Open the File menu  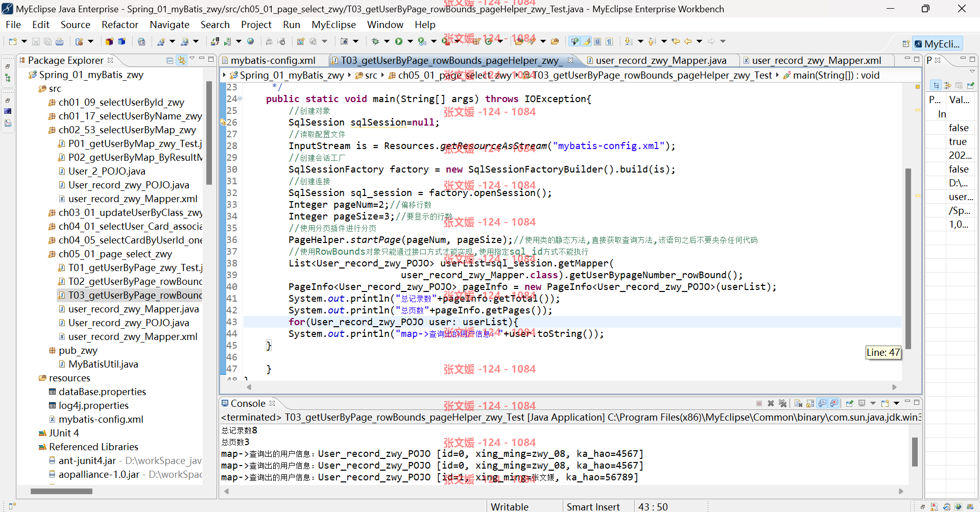(x=13, y=25)
